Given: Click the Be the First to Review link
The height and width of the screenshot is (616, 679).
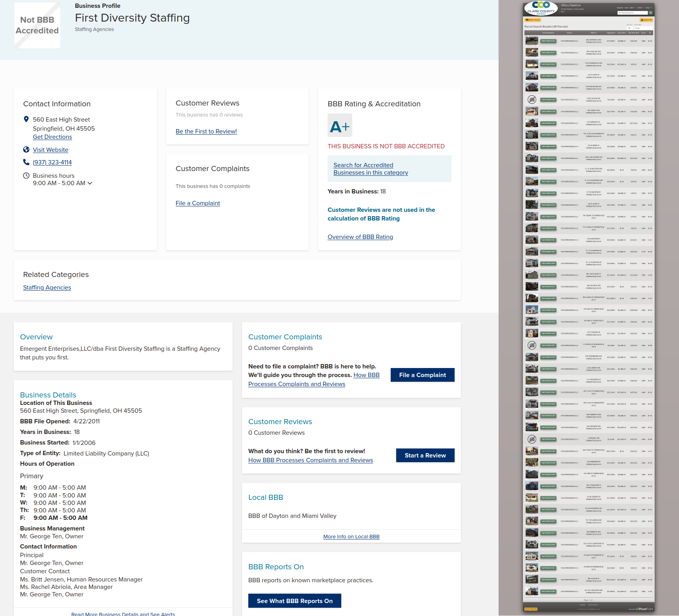Looking at the screenshot, I should click(x=206, y=131).
